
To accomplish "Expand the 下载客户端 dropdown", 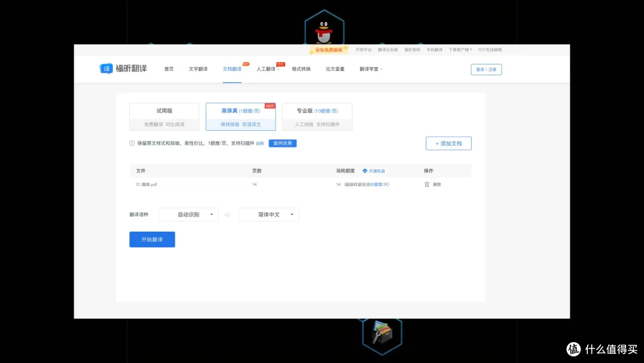I will click(x=460, y=50).
